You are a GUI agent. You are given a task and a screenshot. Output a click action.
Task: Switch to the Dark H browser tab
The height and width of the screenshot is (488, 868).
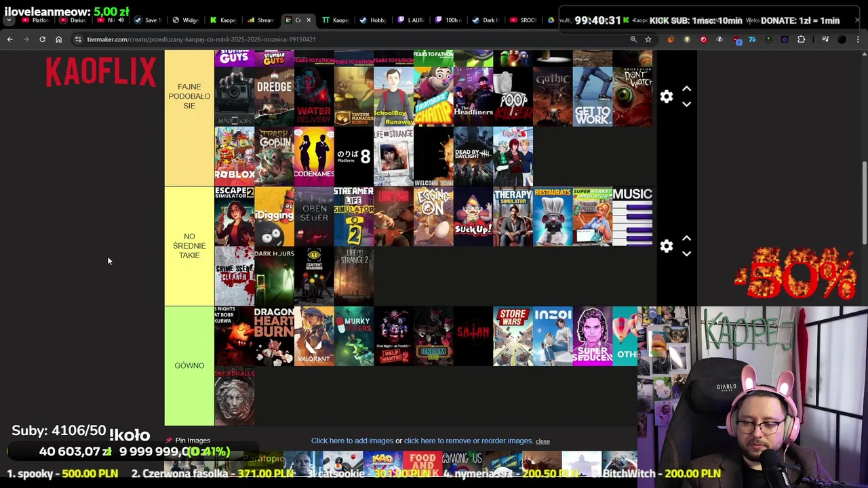pos(486,20)
